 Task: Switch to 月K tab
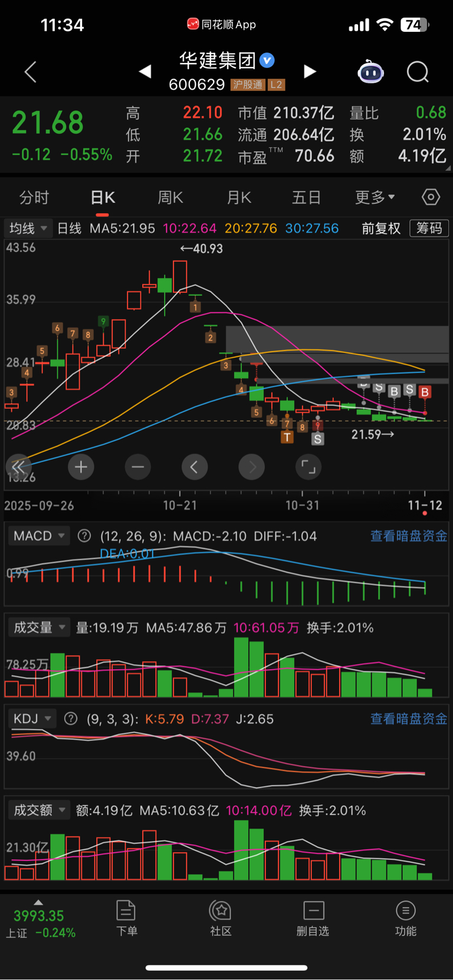[239, 197]
